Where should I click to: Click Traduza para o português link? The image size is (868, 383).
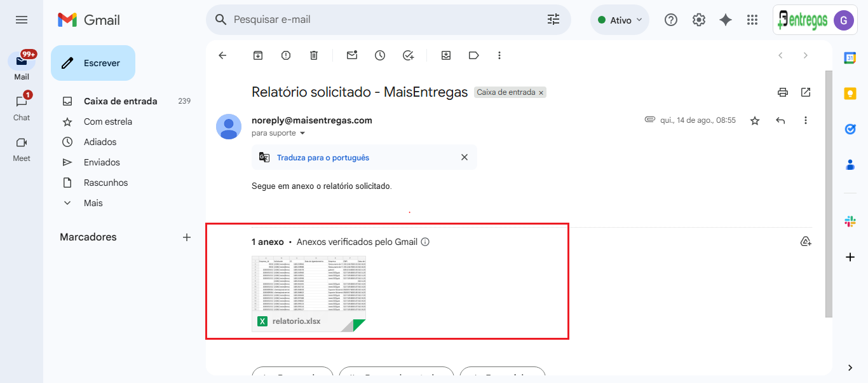coord(323,158)
